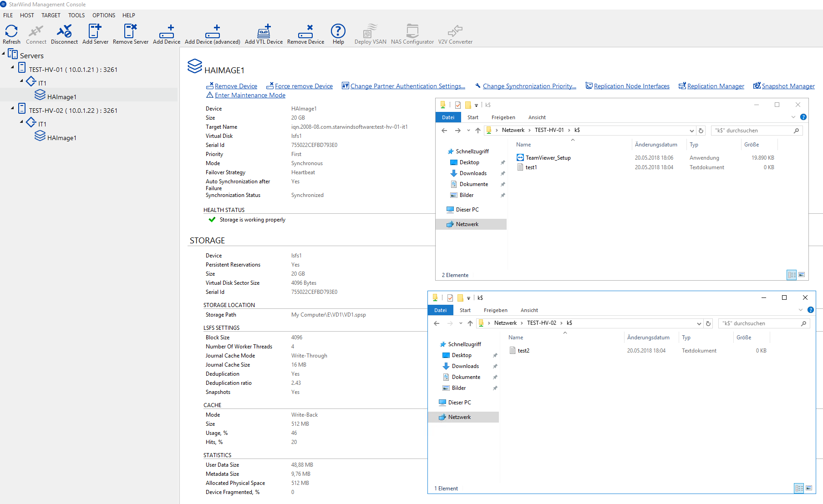This screenshot has width=823, height=504.
Task: Open the TOOLS menu
Action: [76, 15]
